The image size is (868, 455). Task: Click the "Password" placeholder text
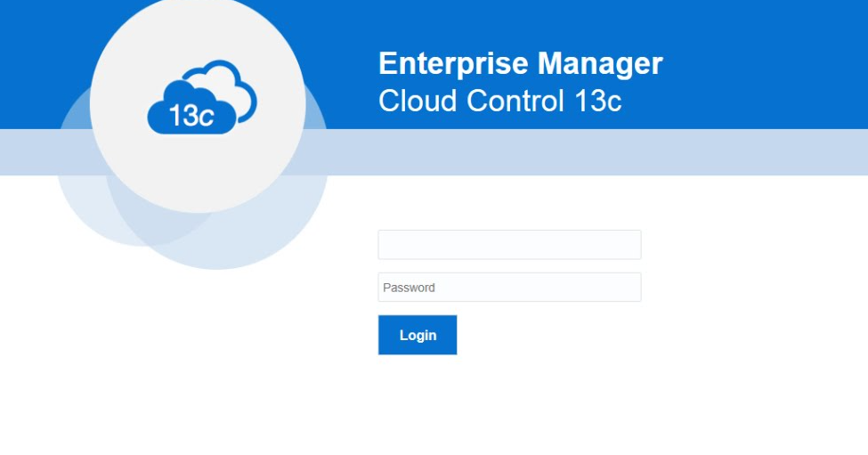tap(410, 288)
